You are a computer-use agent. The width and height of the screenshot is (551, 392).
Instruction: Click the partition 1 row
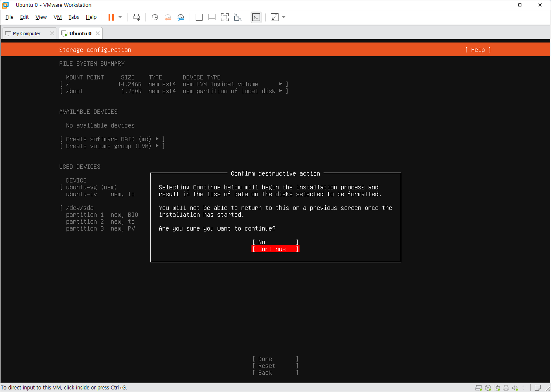(102, 215)
